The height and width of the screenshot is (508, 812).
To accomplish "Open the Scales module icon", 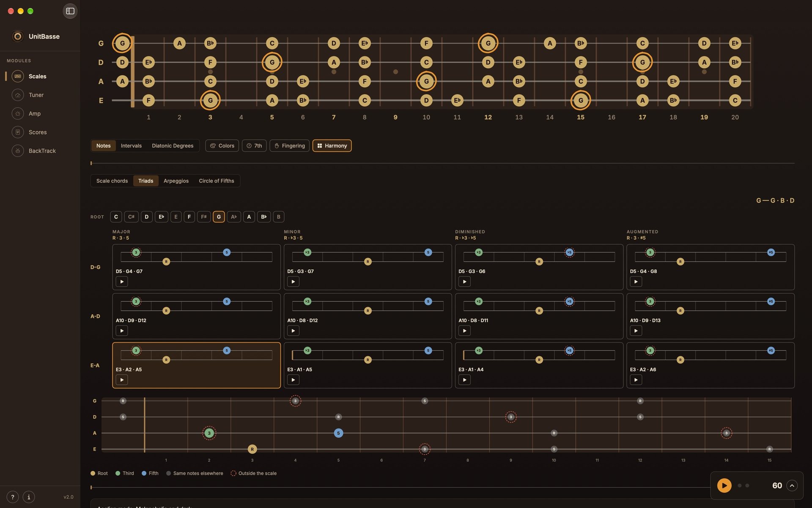I will pos(18,76).
